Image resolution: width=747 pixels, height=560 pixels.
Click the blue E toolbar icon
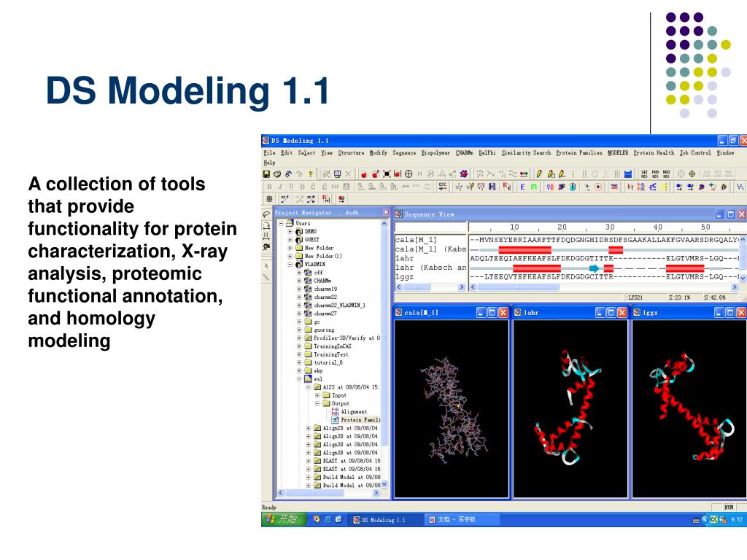(x=522, y=187)
